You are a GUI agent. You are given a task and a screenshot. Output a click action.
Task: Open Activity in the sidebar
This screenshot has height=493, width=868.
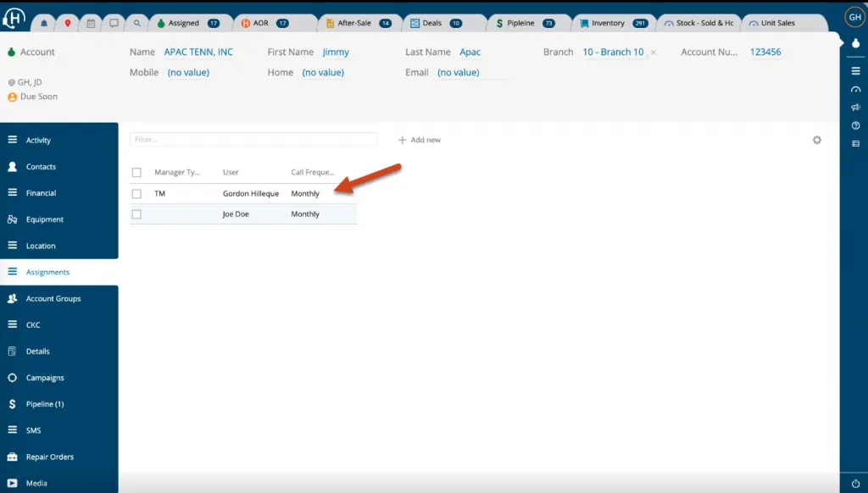pos(58,140)
